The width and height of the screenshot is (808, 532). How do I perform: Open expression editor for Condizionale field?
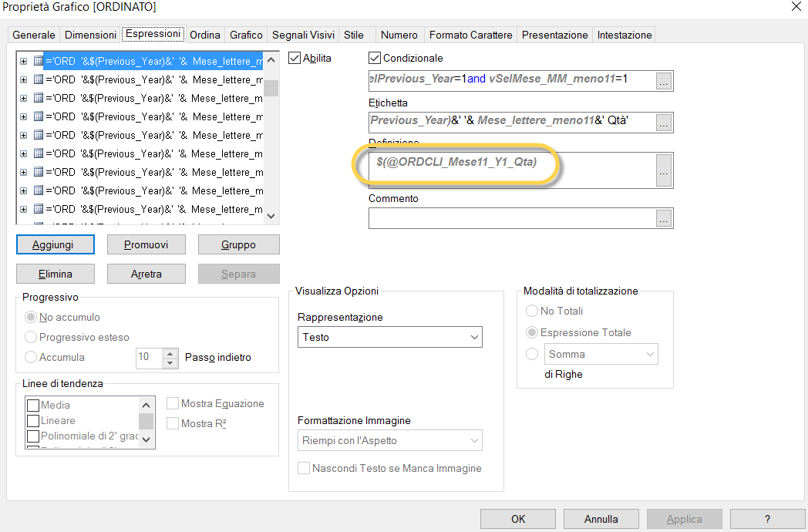(x=664, y=80)
